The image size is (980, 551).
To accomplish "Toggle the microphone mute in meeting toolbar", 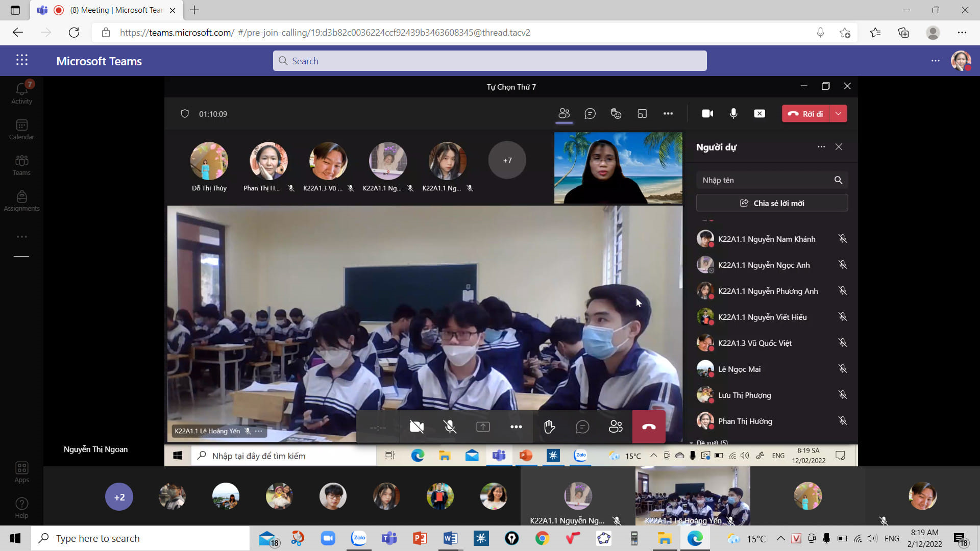I will pos(733,114).
